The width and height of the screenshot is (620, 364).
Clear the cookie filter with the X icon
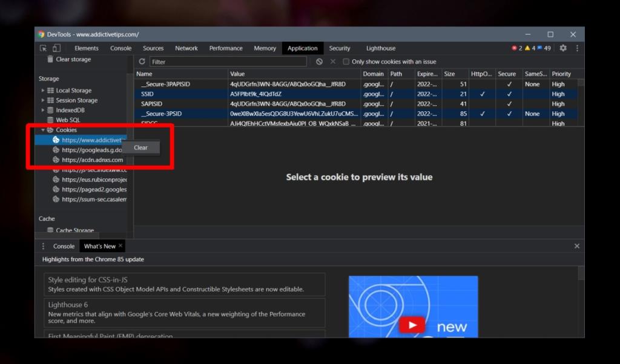(332, 61)
